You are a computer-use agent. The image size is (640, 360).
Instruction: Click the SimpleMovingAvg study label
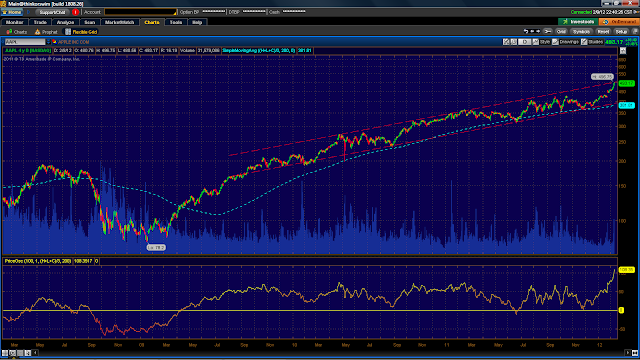259,51
